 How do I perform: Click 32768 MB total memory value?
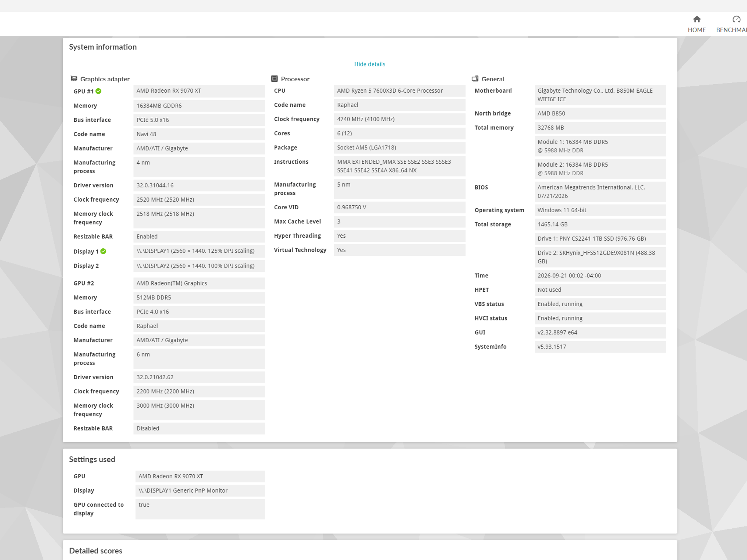click(x=600, y=128)
